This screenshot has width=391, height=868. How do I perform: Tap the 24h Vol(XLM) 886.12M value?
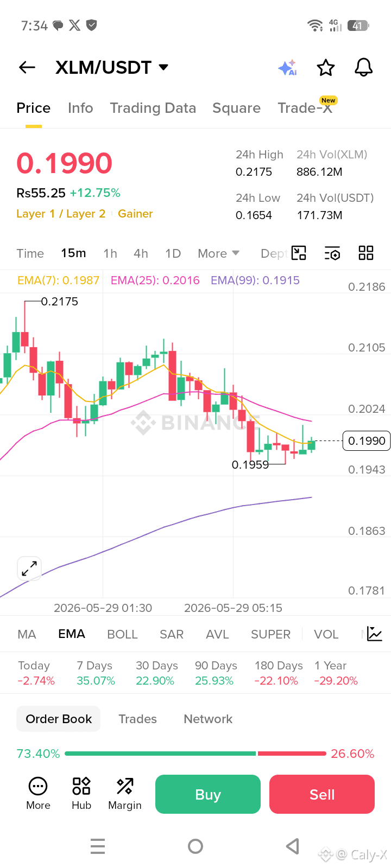click(319, 172)
